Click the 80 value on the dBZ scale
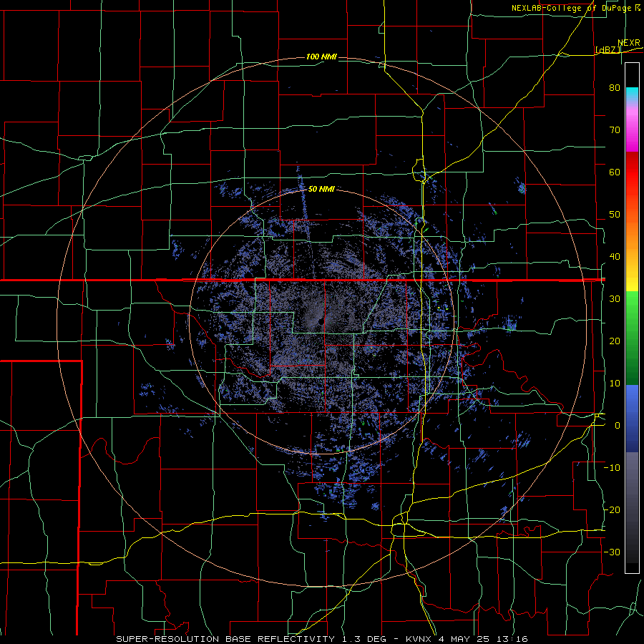The image size is (644, 644). 615,87
